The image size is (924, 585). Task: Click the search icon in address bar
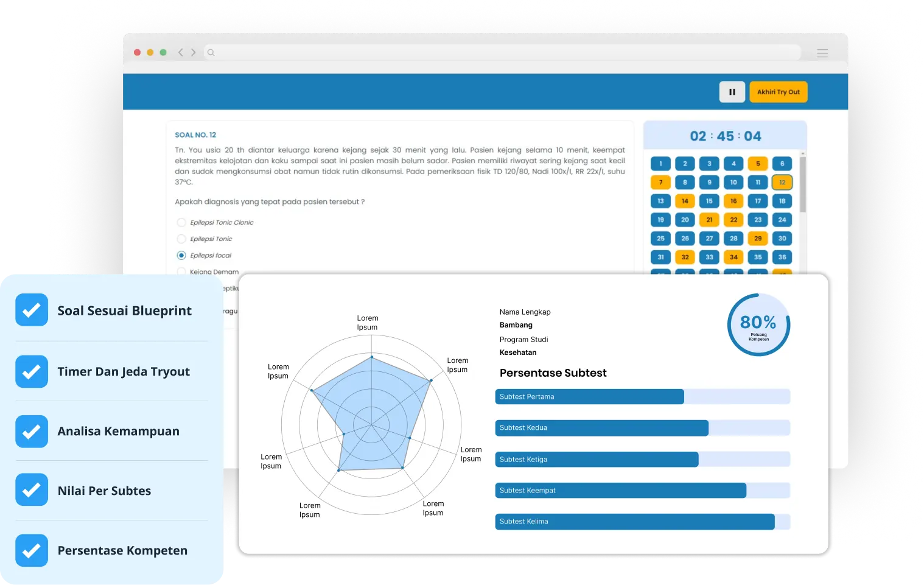(211, 52)
